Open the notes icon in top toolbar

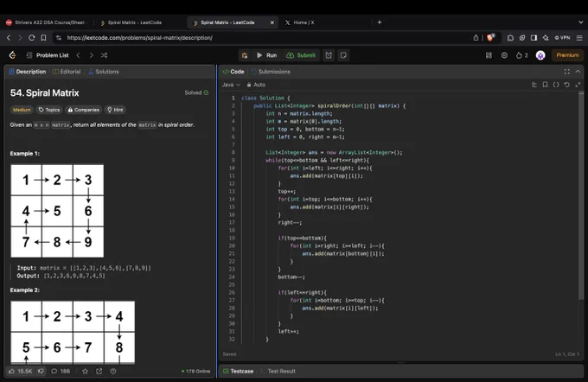(343, 55)
